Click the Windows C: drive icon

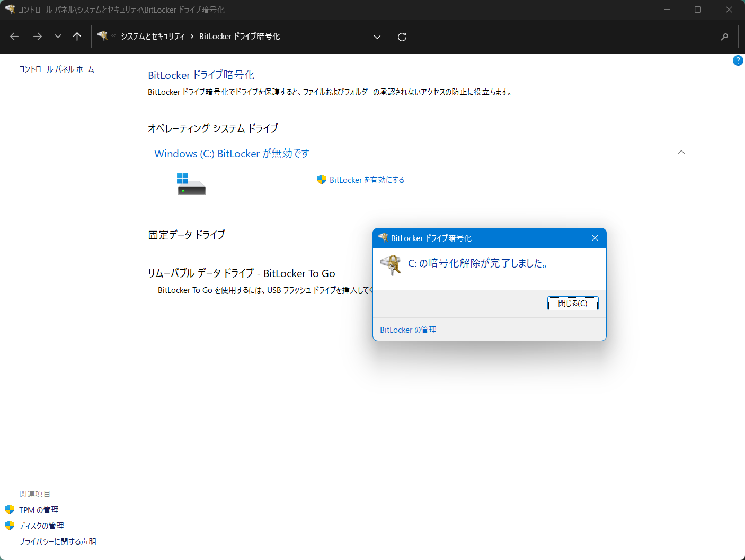coord(191,184)
